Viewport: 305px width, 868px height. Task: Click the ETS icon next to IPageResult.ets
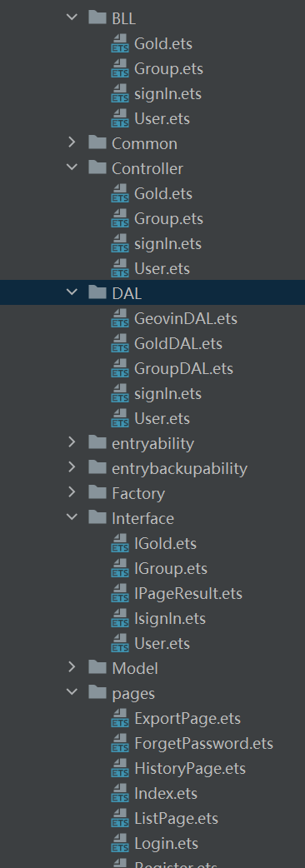click(x=120, y=593)
